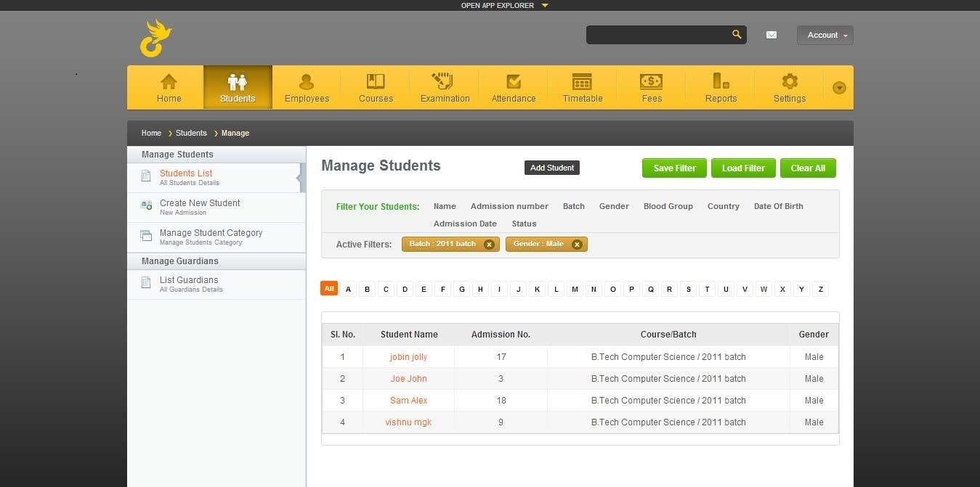This screenshot has height=487, width=980.
Task: Open the Country filter option
Action: pos(724,206)
